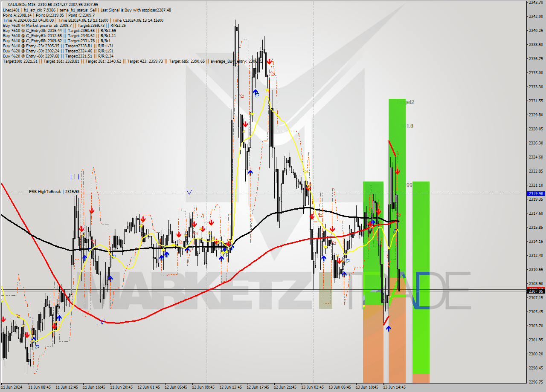Viewport: 546px width, 392px height.
Task: Click the 2296.75 price axis label
Action: tap(536, 382)
